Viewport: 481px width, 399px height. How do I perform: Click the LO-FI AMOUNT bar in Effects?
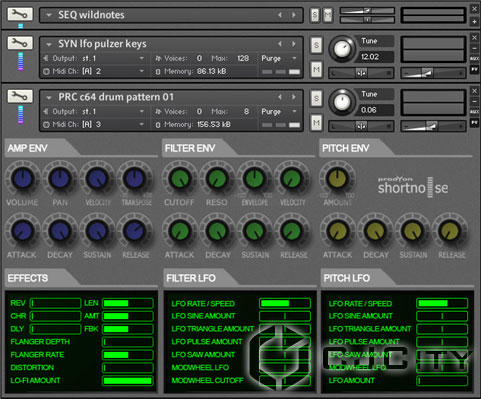point(128,380)
